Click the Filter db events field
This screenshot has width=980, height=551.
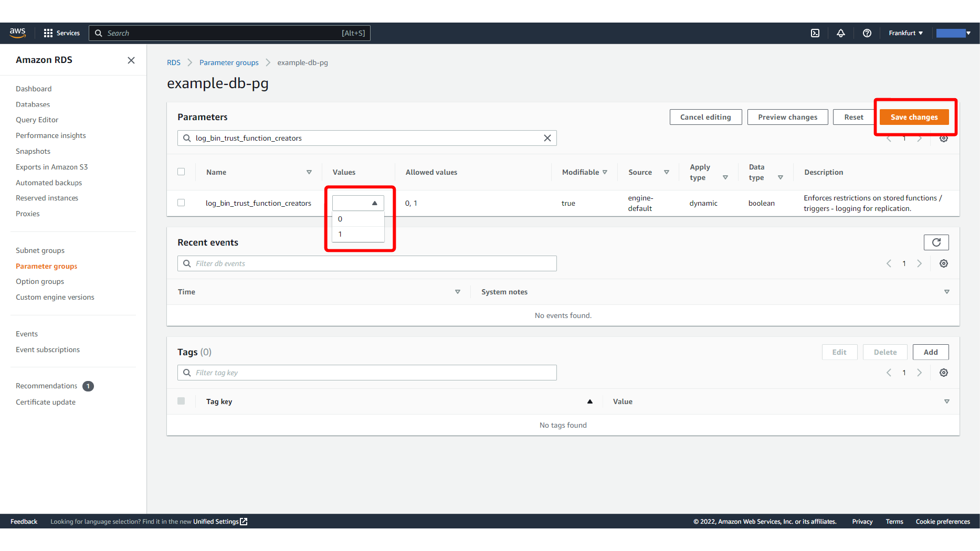[x=367, y=263]
